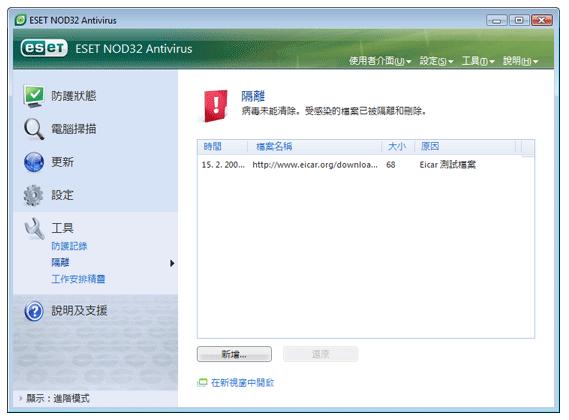Open the 設定(S) dropdown menu in header
The width and height of the screenshot is (569, 420).
pyautogui.click(x=436, y=61)
